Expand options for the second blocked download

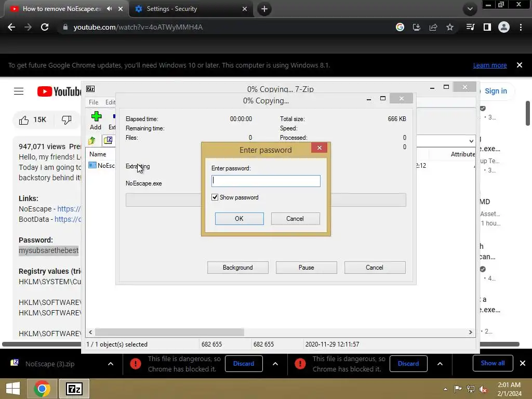point(440,364)
